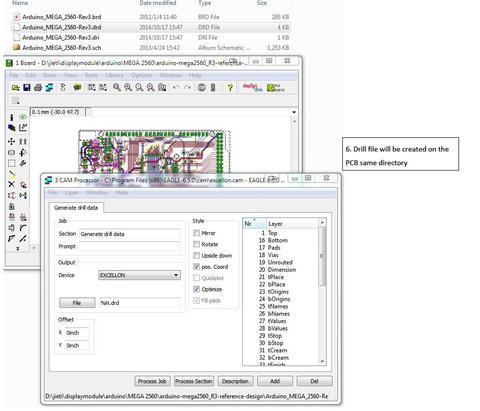Select layer 18 Vias in layer list

281,255
